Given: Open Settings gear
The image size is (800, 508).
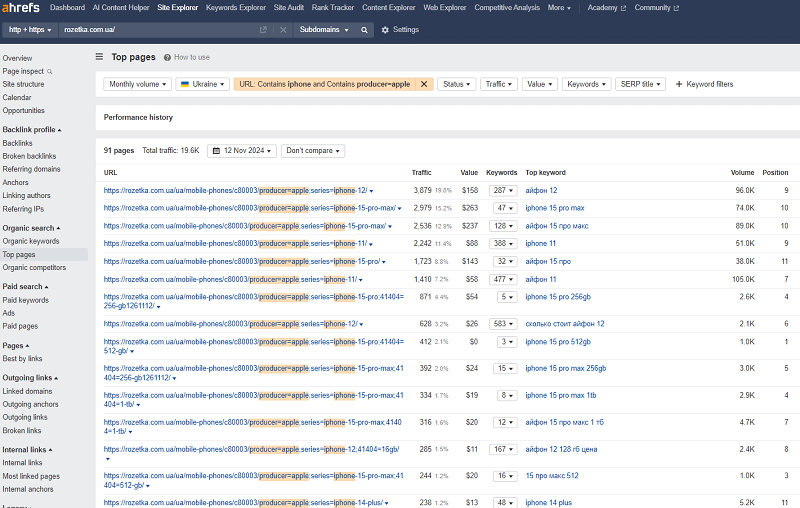Looking at the screenshot, I should pos(385,30).
